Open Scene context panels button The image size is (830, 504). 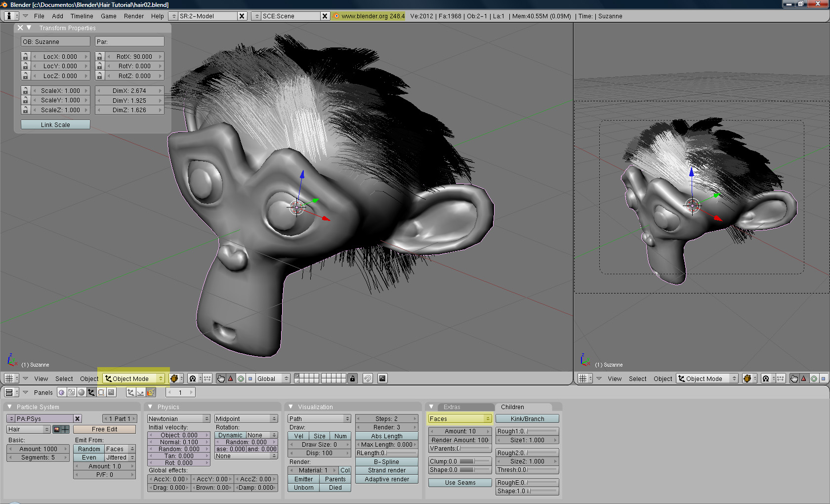click(112, 392)
